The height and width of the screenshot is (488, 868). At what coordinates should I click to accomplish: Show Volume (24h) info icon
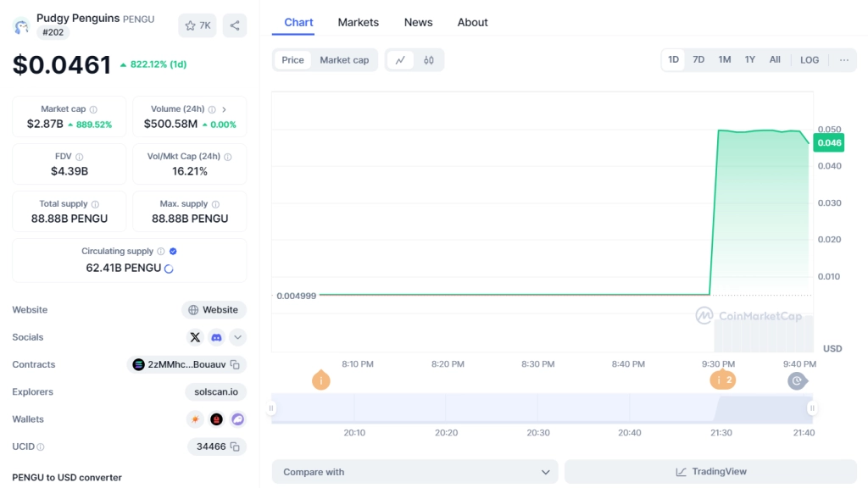212,109
